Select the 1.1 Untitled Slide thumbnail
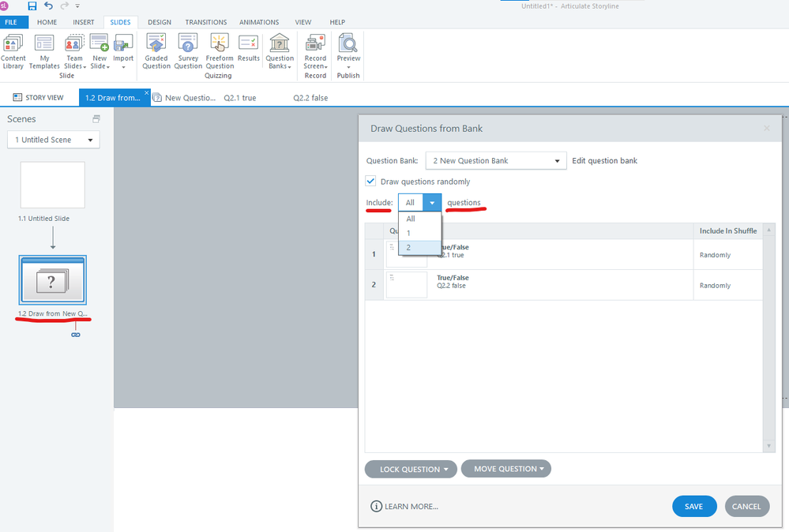This screenshot has height=532, width=789. coord(53,185)
